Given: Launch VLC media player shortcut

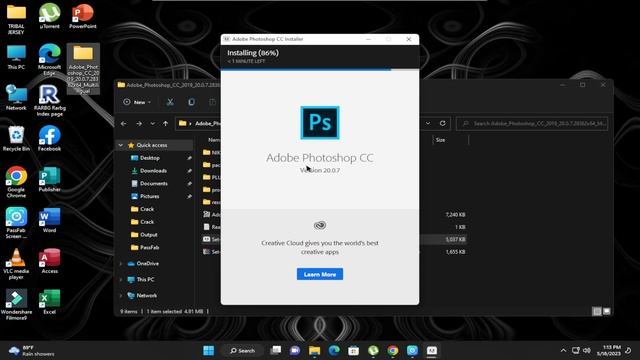Looking at the screenshot, I should click(16, 264).
